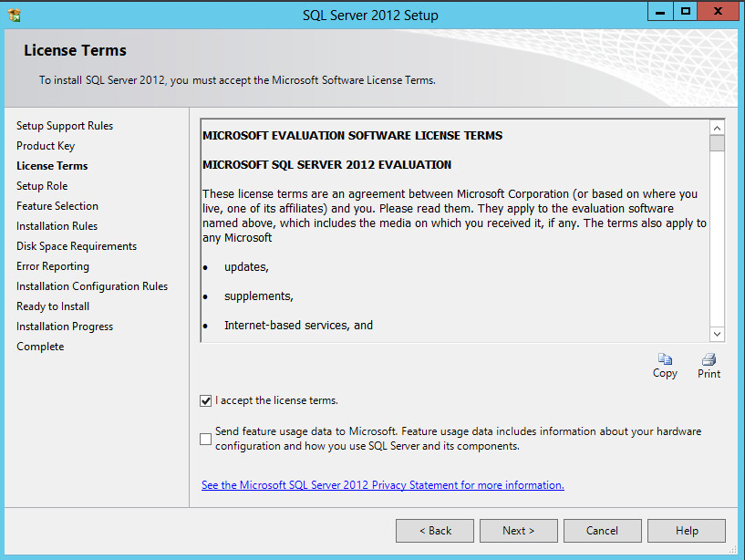Select 'Disk Space Requirements' step in sidebar
This screenshot has width=745, height=560.
[x=77, y=246]
